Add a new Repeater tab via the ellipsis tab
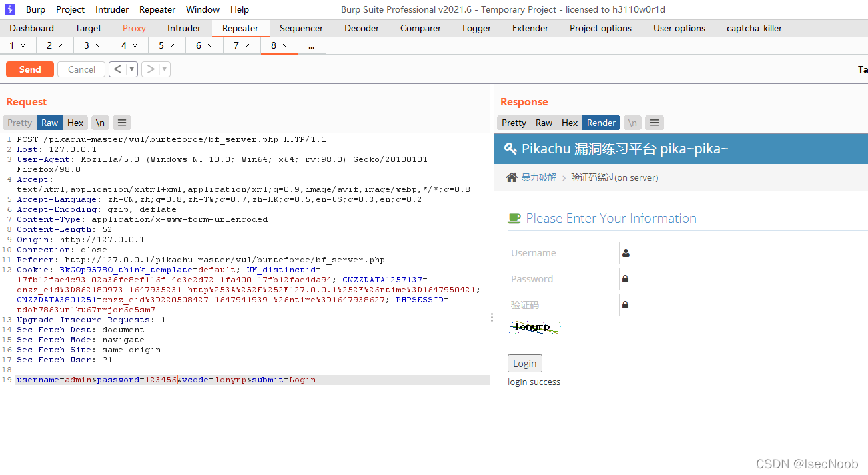This screenshot has width=868, height=475. pos(311,46)
